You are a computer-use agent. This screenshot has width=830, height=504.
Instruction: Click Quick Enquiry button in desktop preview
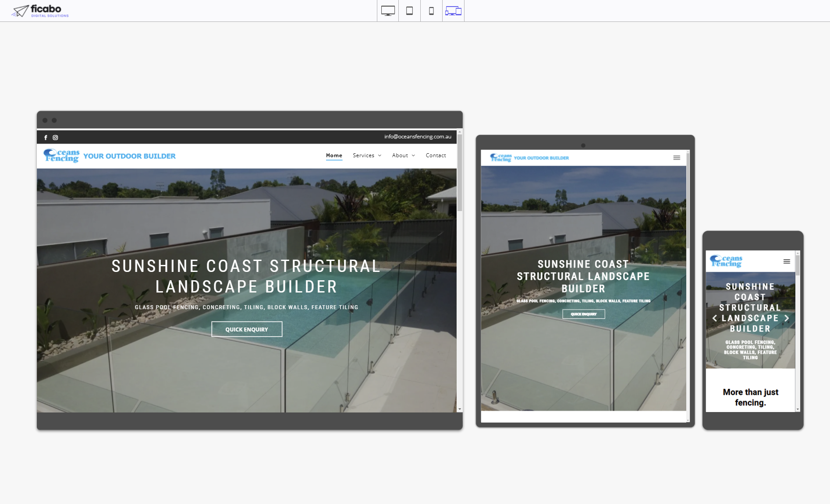click(x=247, y=329)
